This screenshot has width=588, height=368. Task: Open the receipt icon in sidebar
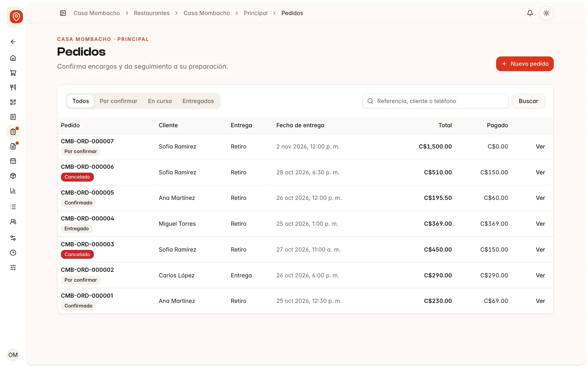[x=13, y=117]
